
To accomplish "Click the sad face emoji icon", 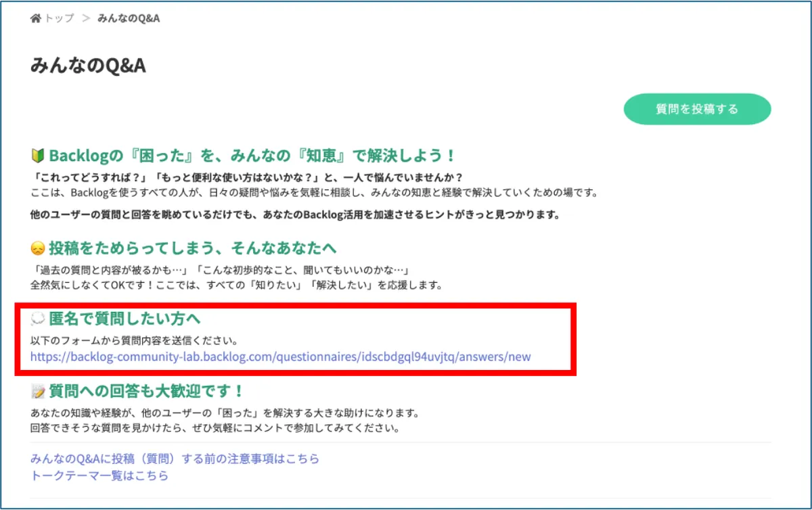I will 38,248.
